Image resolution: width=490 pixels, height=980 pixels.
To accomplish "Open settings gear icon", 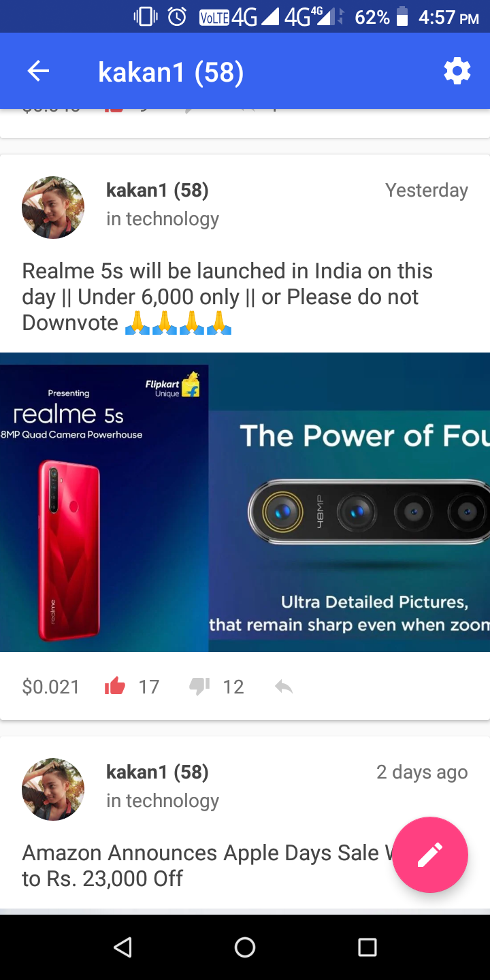I will (x=457, y=71).
